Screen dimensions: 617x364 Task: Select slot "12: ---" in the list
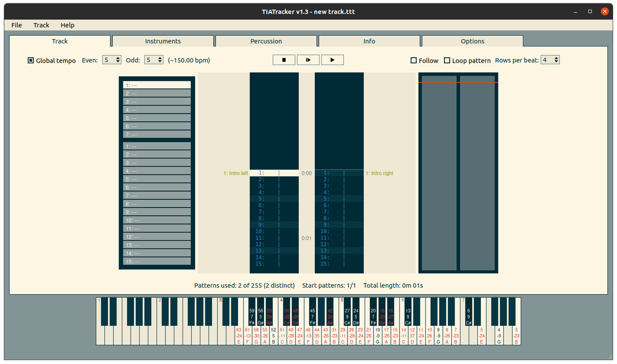pyautogui.click(x=157, y=236)
